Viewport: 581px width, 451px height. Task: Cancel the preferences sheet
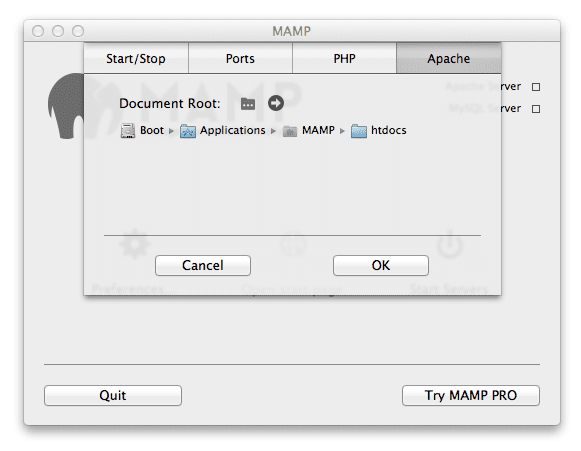203,265
